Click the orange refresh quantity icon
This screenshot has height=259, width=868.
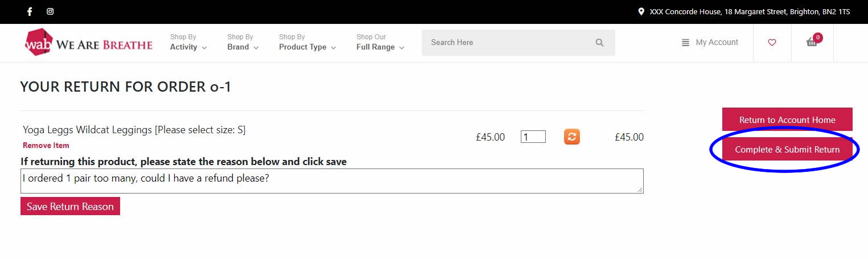[572, 137]
